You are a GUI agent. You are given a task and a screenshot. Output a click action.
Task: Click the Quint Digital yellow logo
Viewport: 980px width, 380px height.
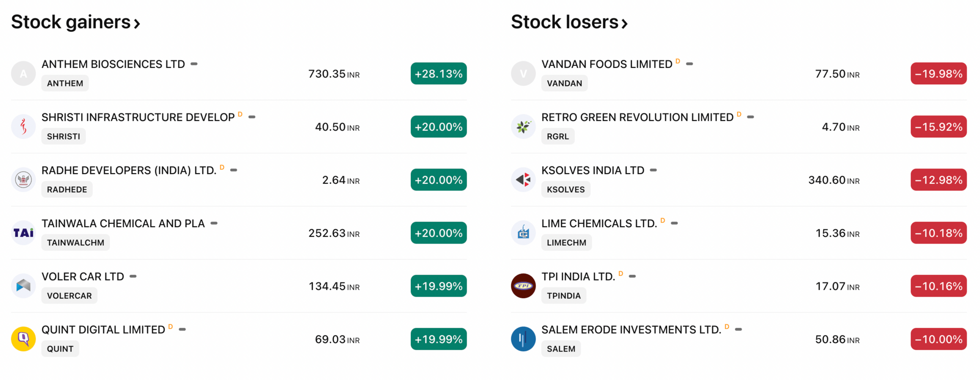click(23, 339)
